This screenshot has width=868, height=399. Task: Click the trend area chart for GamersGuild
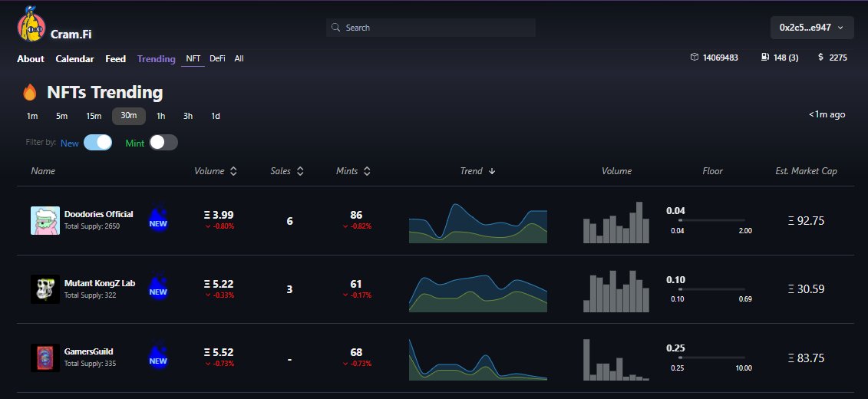(x=477, y=360)
